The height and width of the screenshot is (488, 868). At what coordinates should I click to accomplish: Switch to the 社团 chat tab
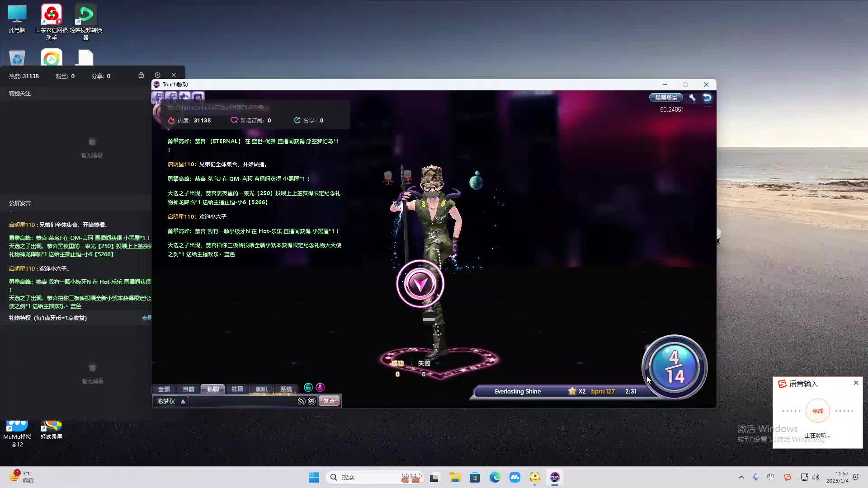(x=237, y=389)
